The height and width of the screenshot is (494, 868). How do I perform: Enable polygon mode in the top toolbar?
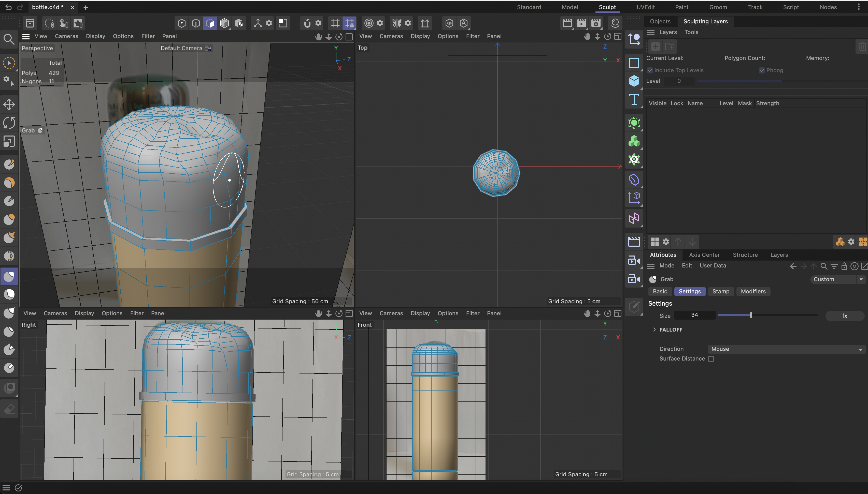coord(210,23)
